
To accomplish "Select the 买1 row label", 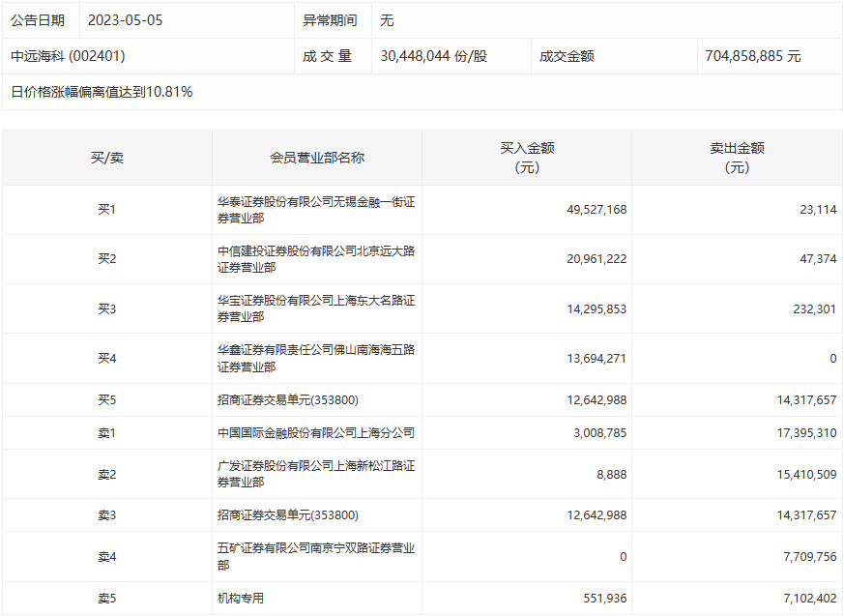I will (x=107, y=210).
